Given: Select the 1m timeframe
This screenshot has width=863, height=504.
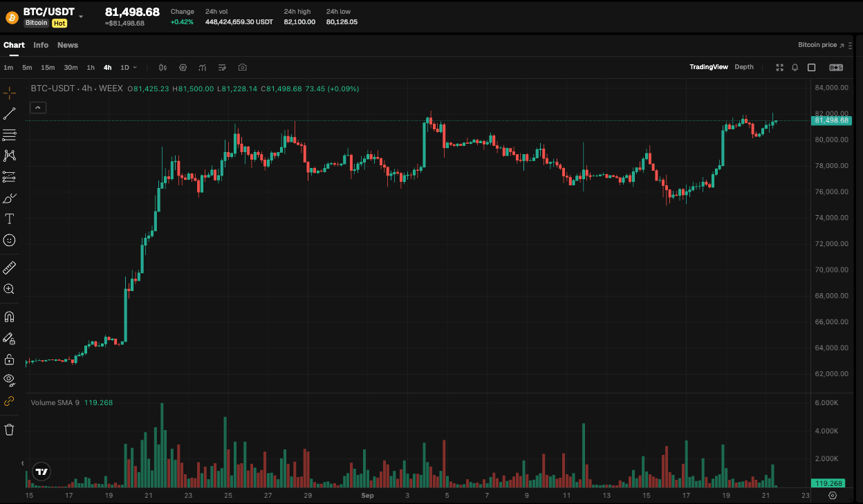Looking at the screenshot, I should coord(8,68).
